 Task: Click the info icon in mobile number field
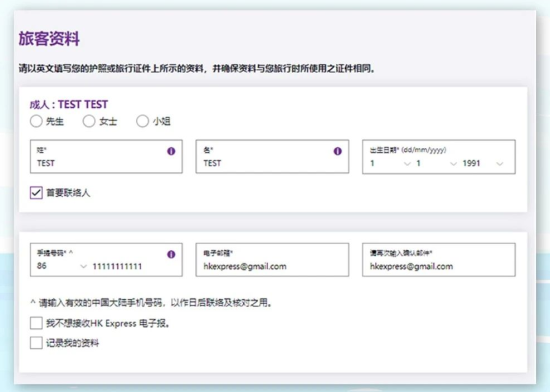coord(171,254)
